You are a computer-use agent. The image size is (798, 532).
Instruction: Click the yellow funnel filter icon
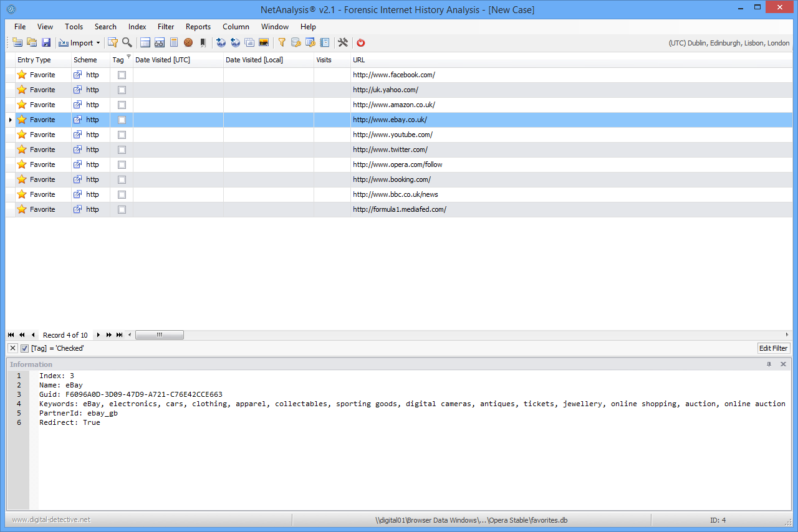(x=282, y=42)
